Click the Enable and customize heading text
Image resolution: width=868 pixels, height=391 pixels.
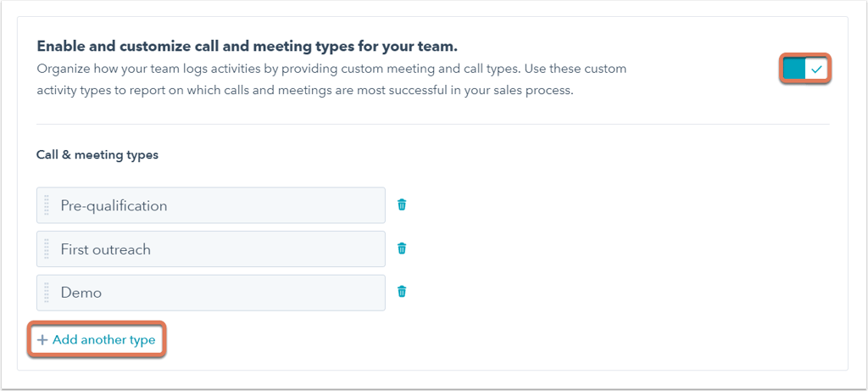click(247, 47)
